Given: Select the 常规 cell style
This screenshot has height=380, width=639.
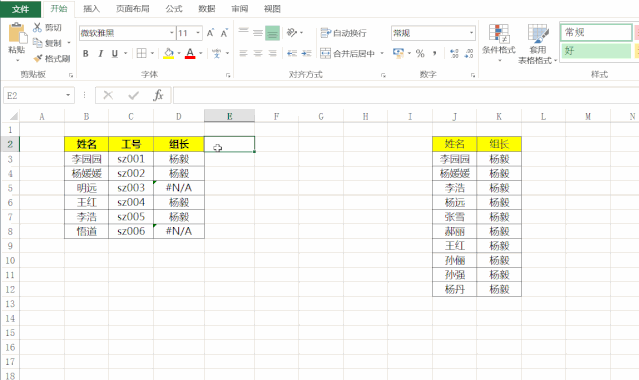Looking at the screenshot, I should pyautogui.click(x=596, y=32).
